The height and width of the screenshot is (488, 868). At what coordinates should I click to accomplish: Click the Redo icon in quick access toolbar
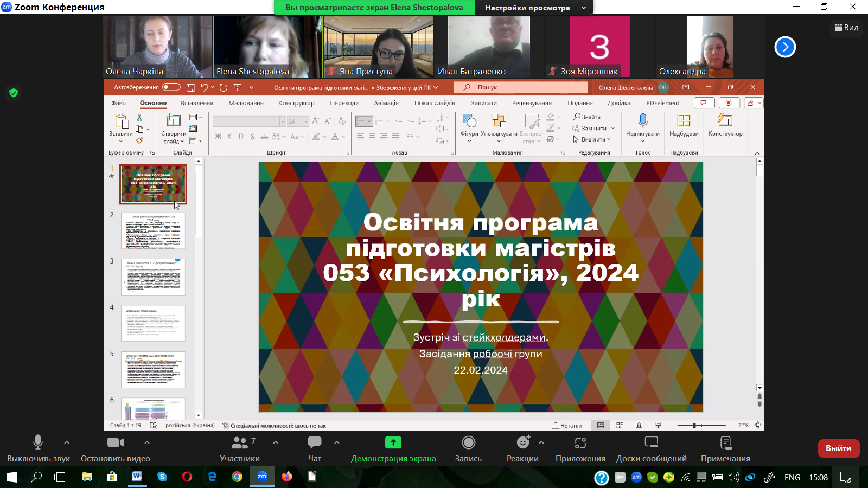click(223, 87)
